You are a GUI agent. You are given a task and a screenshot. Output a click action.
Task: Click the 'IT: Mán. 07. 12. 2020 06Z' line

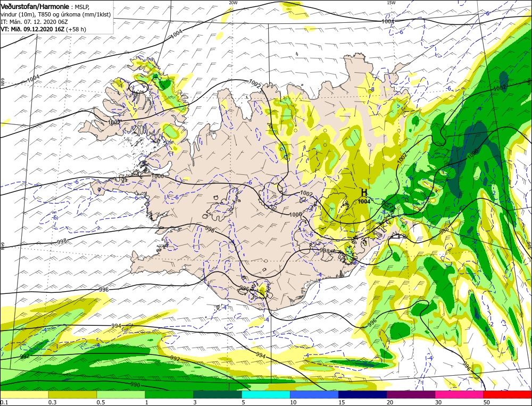click(34, 22)
